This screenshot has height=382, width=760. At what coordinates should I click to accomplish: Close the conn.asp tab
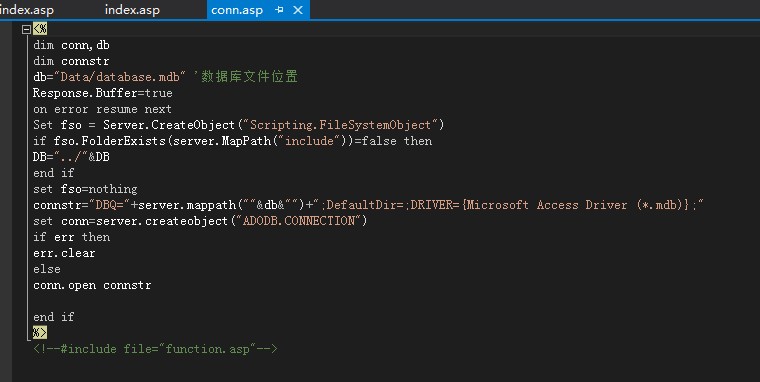click(x=298, y=10)
